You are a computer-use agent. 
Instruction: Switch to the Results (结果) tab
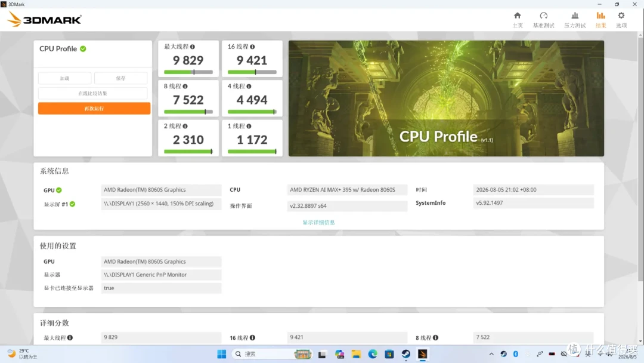coord(601,20)
